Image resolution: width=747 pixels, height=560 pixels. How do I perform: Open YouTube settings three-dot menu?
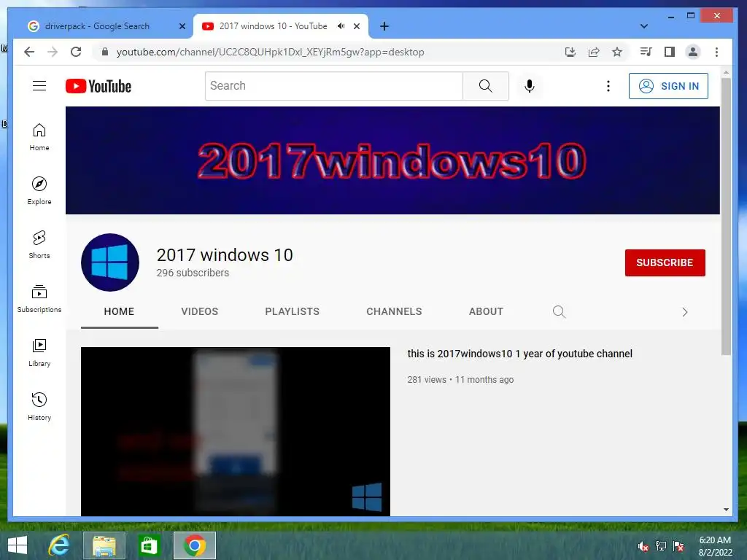click(x=608, y=86)
